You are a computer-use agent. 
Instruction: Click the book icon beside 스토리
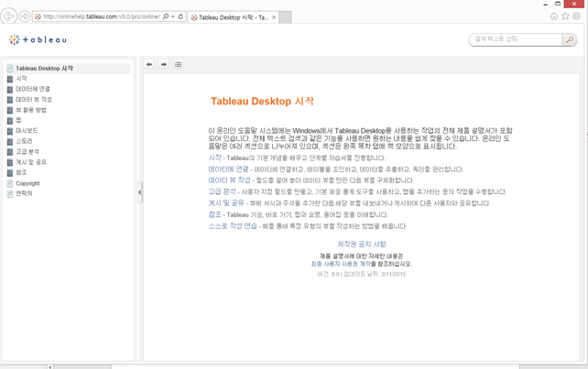pyautogui.click(x=10, y=142)
